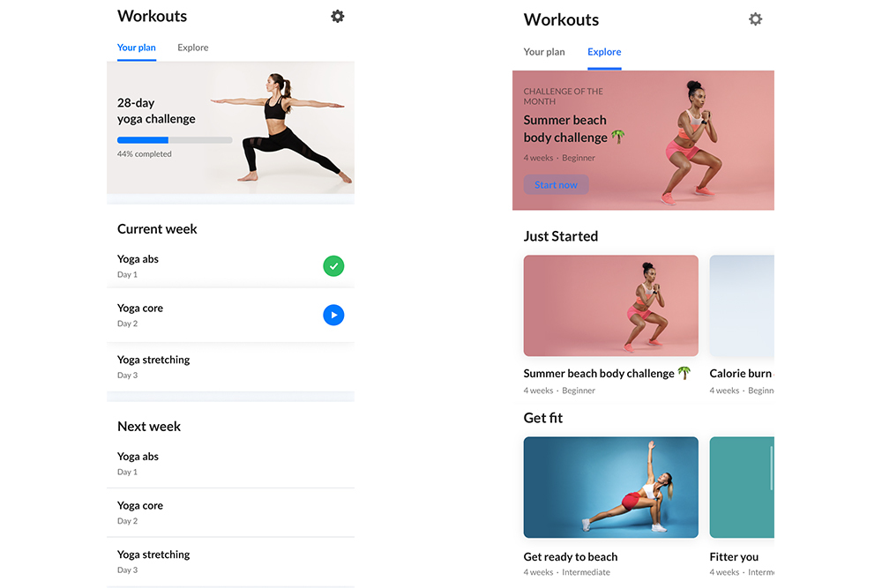Go to Your plan tab on right screen
The image size is (882, 588).
pyautogui.click(x=544, y=52)
